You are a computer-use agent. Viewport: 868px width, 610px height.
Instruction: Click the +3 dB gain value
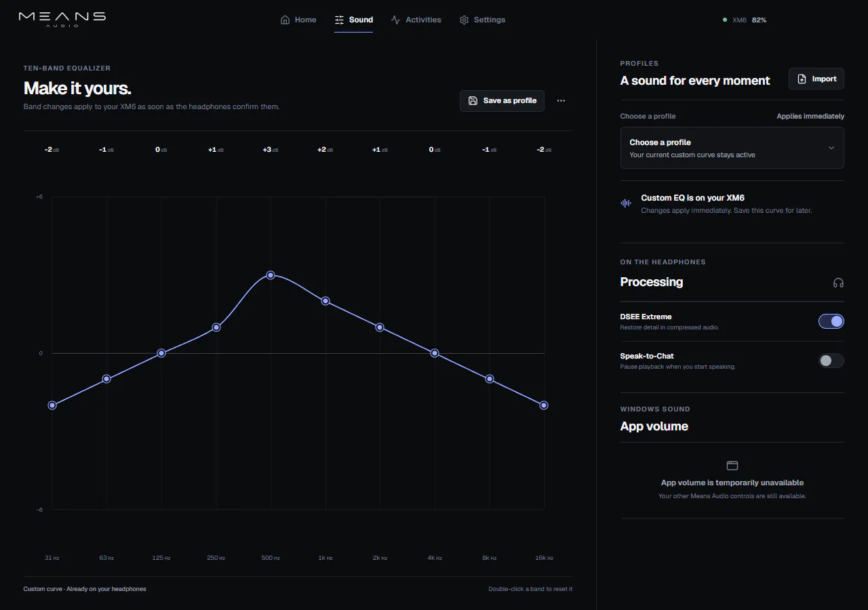(x=271, y=150)
